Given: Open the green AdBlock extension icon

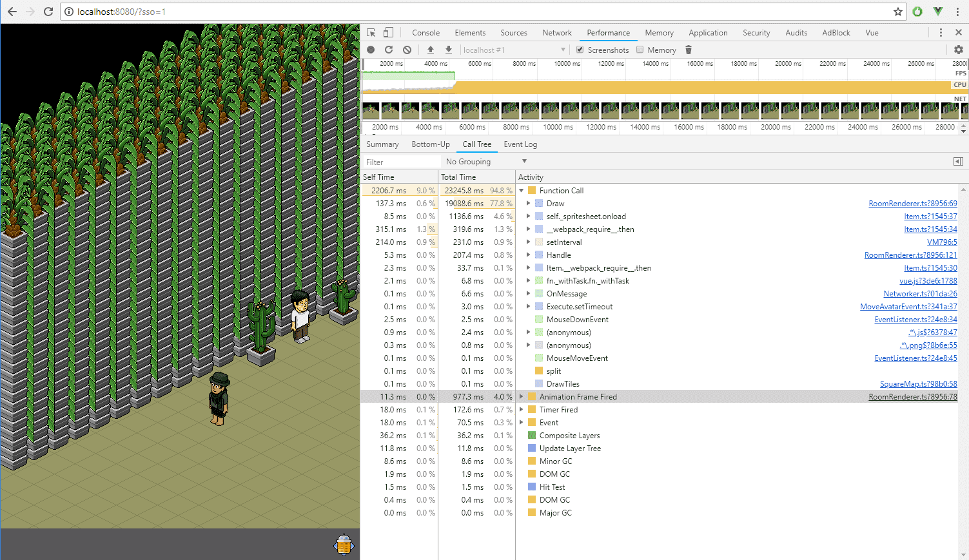Looking at the screenshot, I should pos(917,12).
